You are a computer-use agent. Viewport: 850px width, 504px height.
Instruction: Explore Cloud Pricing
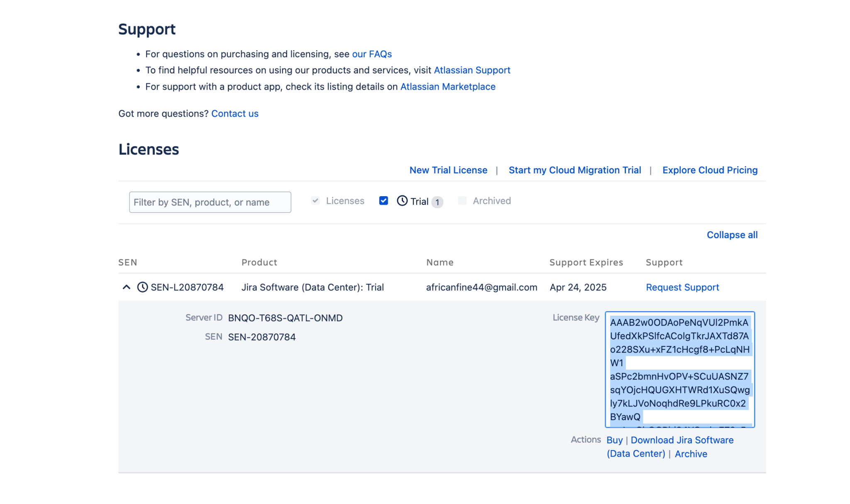point(710,170)
